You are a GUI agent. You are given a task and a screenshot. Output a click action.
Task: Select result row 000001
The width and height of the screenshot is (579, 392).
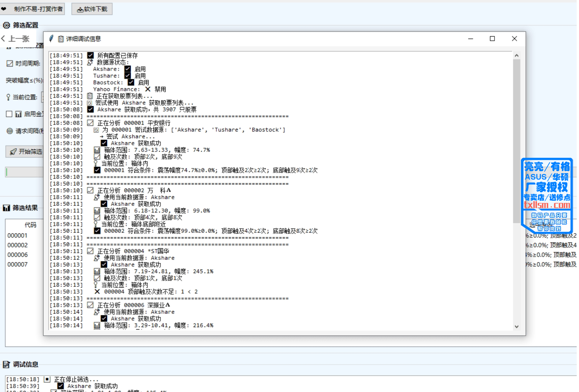click(x=18, y=236)
